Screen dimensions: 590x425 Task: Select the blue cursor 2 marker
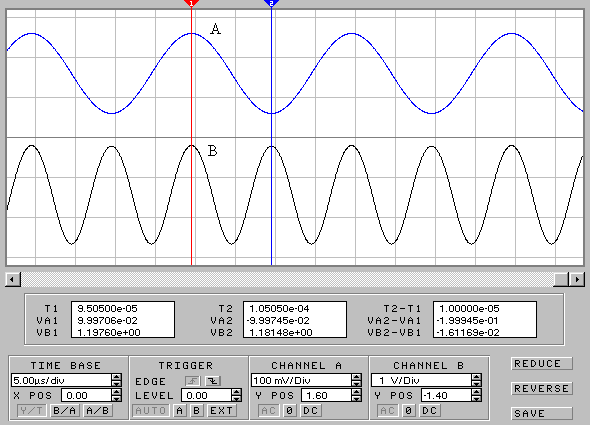[x=271, y=3]
